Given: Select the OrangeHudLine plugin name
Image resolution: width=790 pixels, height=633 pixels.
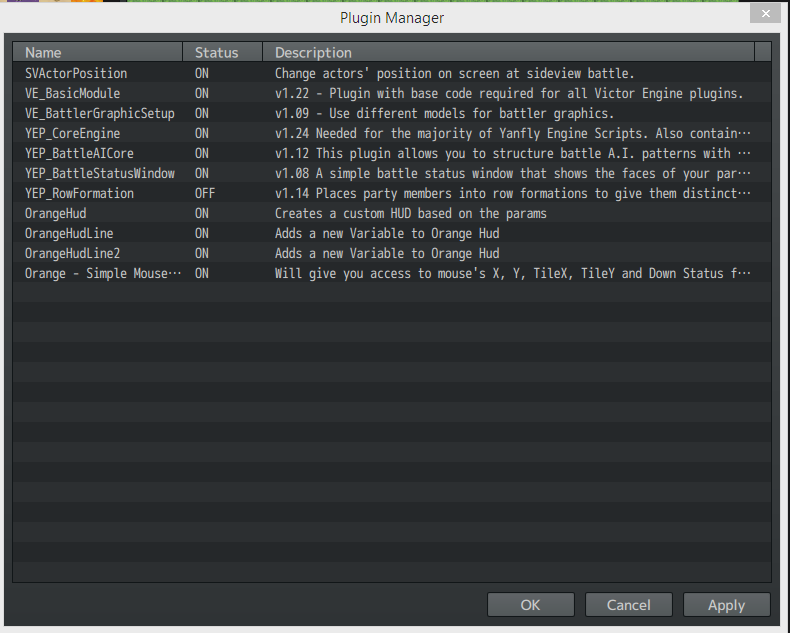Looking at the screenshot, I should (x=69, y=233).
